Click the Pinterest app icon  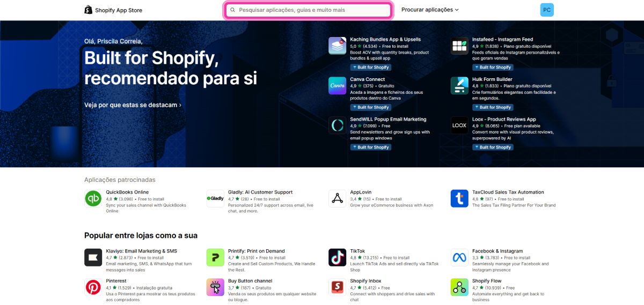coord(93,287)
